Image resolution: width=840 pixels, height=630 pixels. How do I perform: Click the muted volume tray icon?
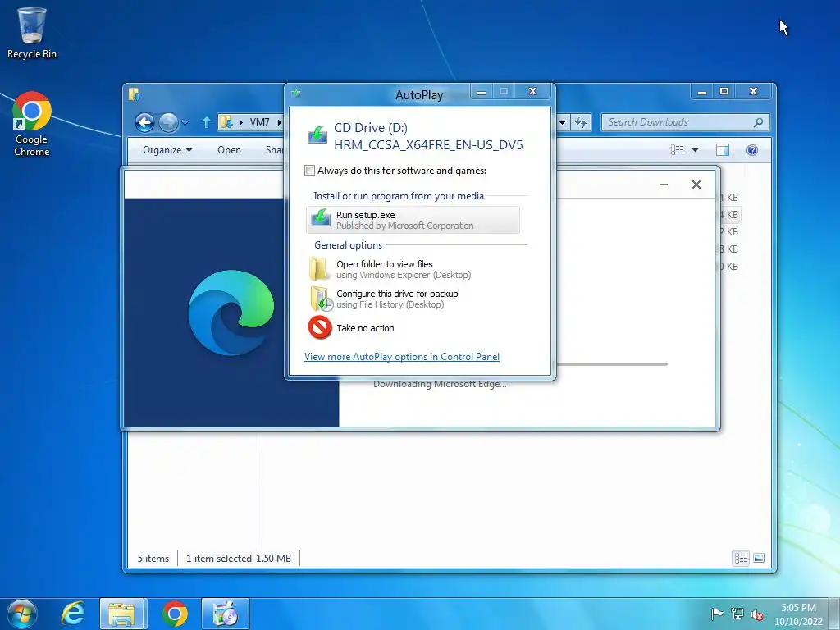tap(757, 614)
